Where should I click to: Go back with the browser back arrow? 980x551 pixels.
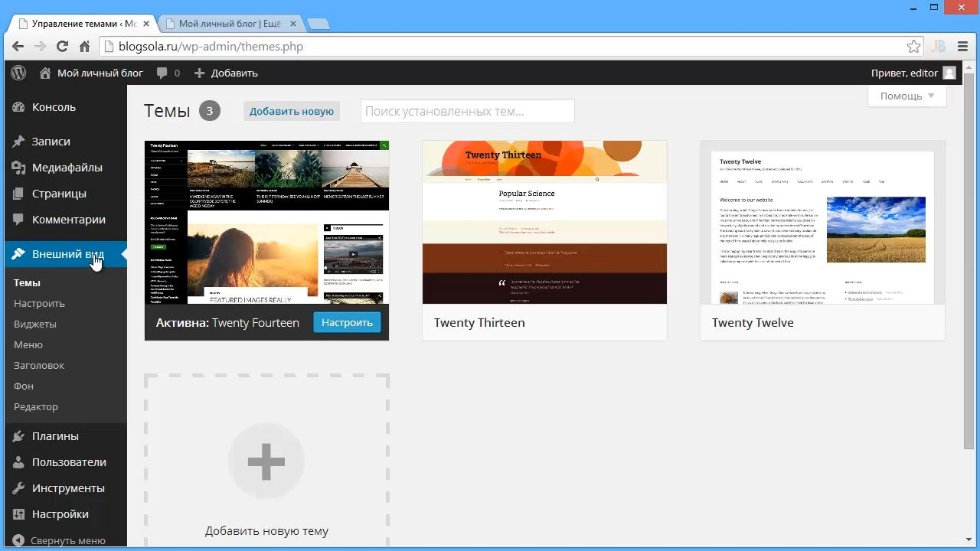(x=17, y=46)
